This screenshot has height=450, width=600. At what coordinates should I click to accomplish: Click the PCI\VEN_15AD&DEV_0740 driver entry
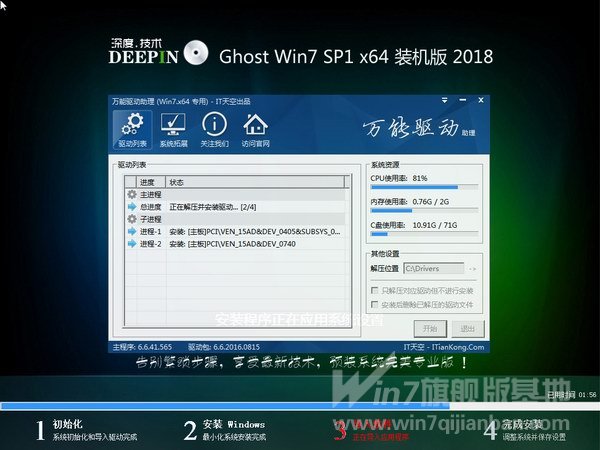(x=233, y=244)
